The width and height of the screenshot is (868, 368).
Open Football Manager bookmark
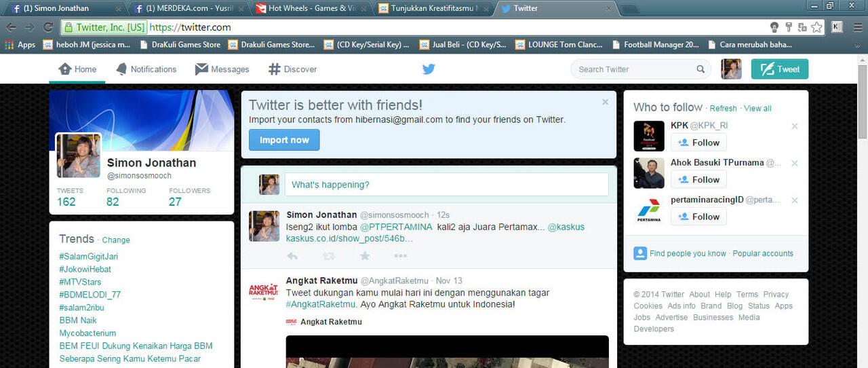[655, 45]
